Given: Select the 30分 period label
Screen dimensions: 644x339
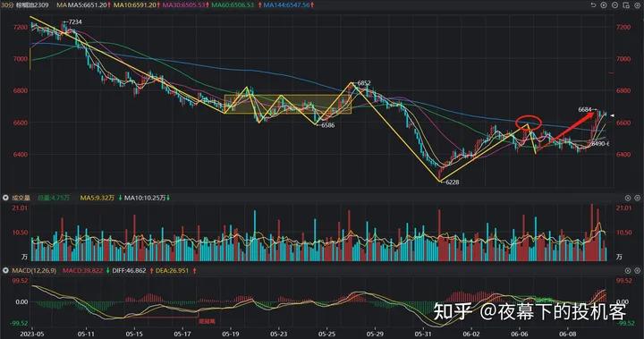Looking at the screenshot, I should [8, 5].
